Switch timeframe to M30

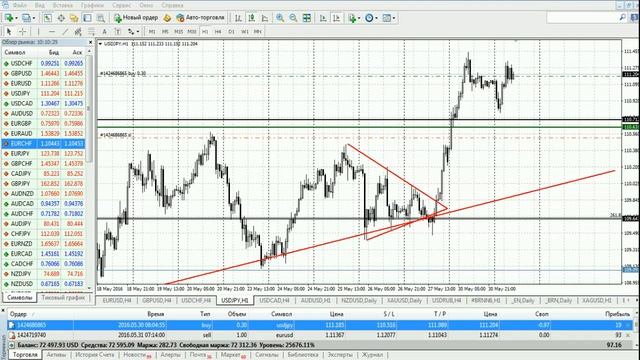pyautogui.click(x=191, y=31)
